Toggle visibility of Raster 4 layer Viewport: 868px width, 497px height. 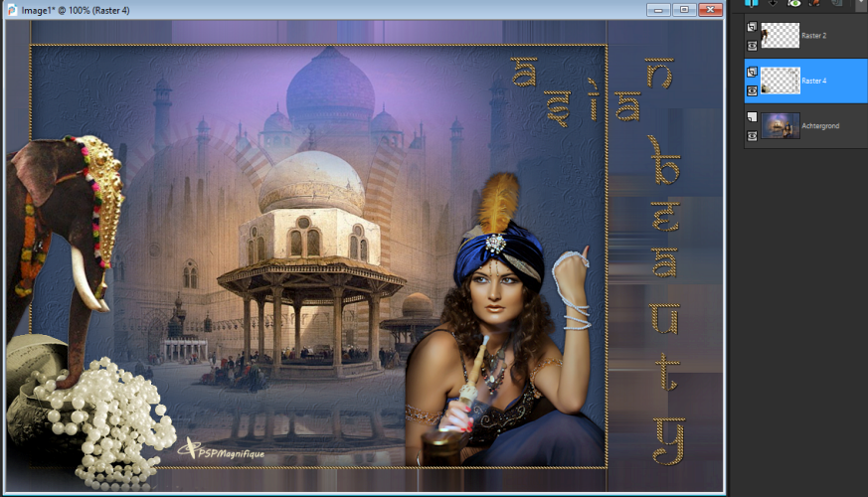(752, 89)
